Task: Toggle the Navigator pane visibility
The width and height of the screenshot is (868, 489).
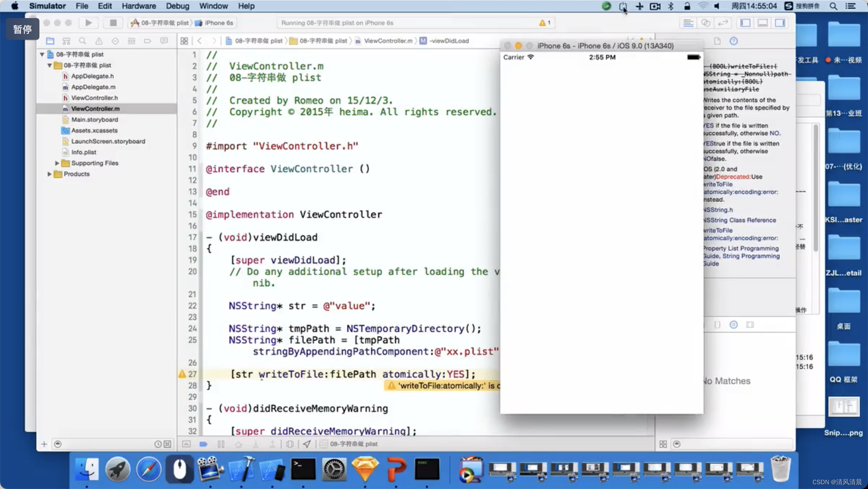Action: pyautogui.click(x=745, y=23)
